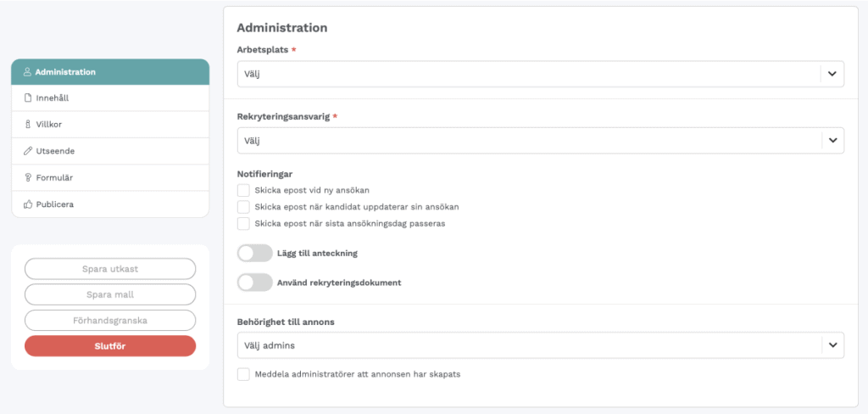
Task: Expand the Arbetsplats dropdown arrow
Action: coord(832,75)
